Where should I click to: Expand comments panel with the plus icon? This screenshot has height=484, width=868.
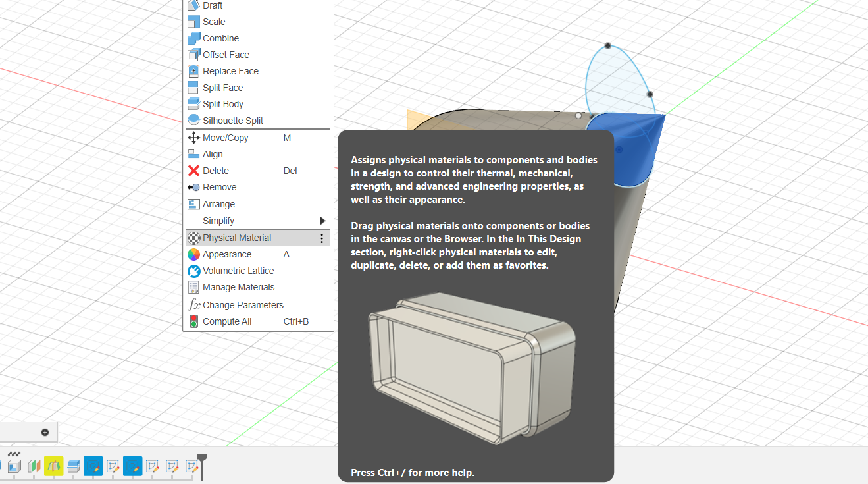click(x=45, y=433)
